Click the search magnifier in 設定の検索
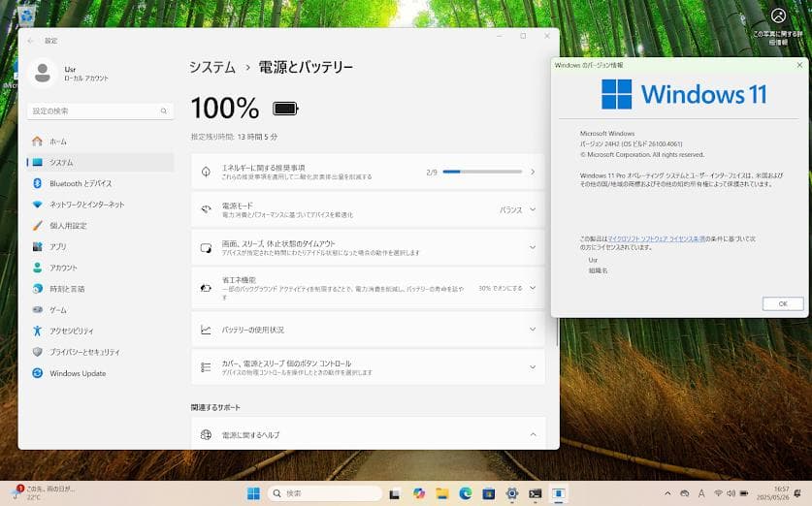 [164, 111]
